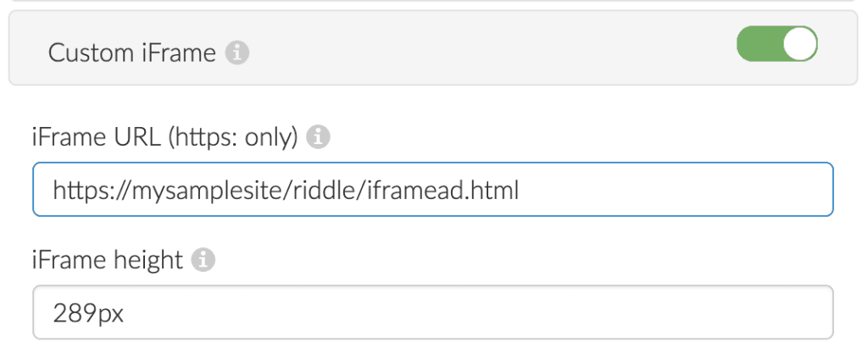Click the Custom iFrame label text

point(131,53)
